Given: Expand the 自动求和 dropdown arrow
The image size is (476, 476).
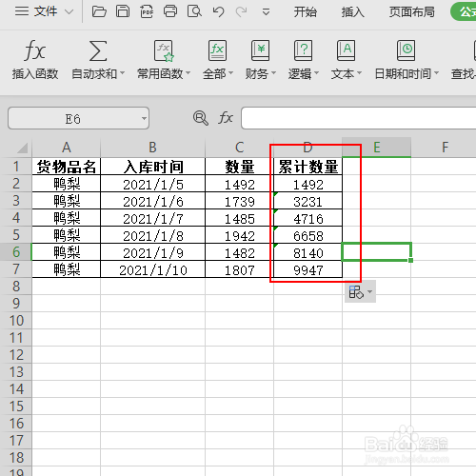Looking at the screenshot, I should (122, 73).
